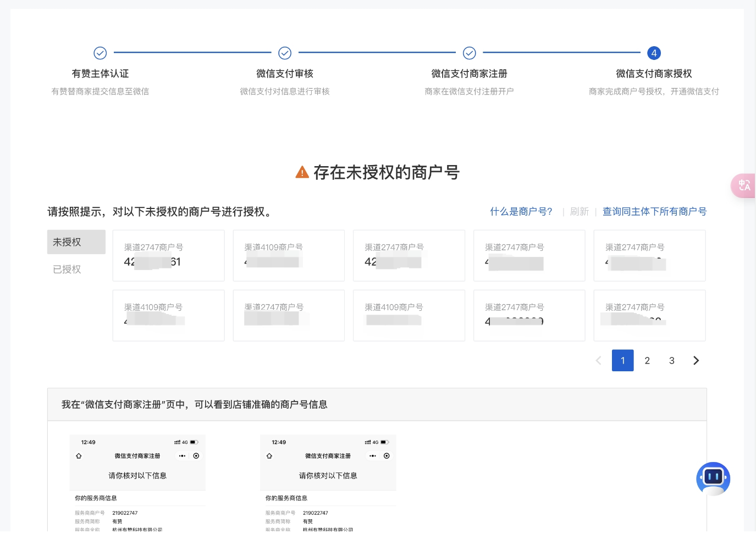The height and width of the screenshot is (533, 756).
Task: Click the previous page chevron arrow
Action: pos(598,360)
